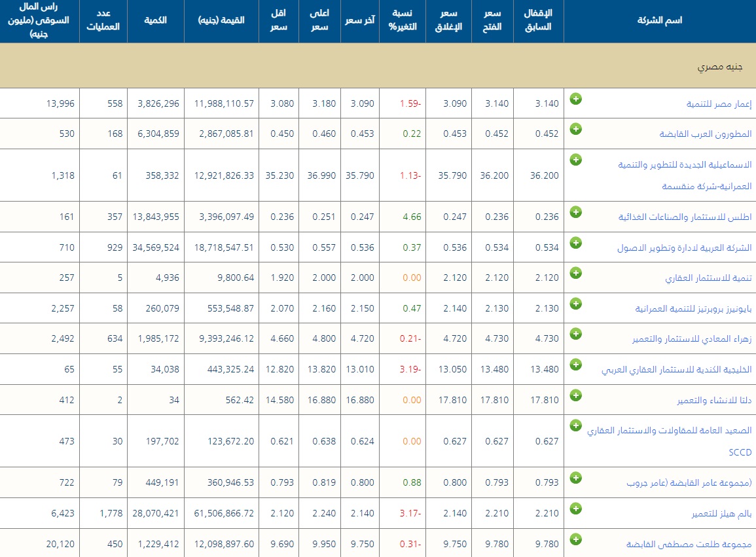Viewport: 756px width, 557px height.
Task: Click company name بايونيرز بروبرتيز للتنمية العمرانية
Action: point(693,309)
